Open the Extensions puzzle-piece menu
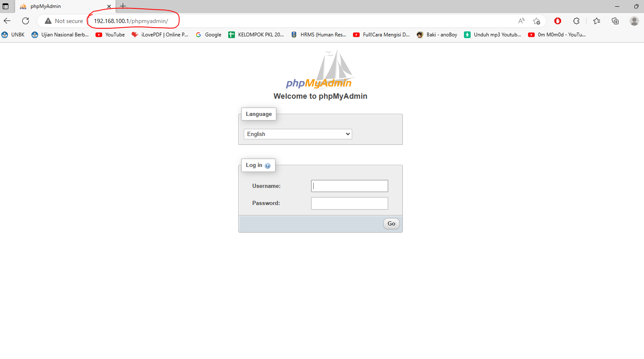The width and height of the screenshot is (644, 359). tap(576, 21)
